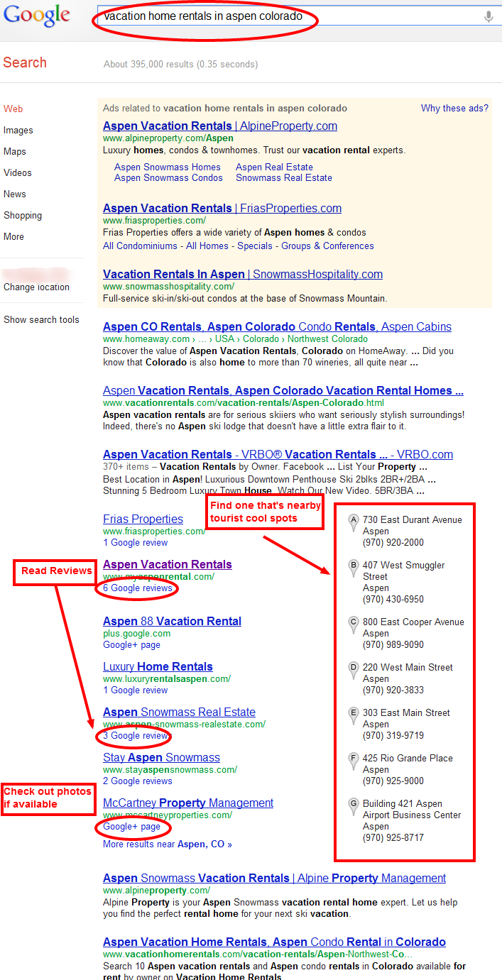Open the vacationrentals.com Aspen Colorado result
This screenshot has width=502, height=980.
[x=283, y=391]
